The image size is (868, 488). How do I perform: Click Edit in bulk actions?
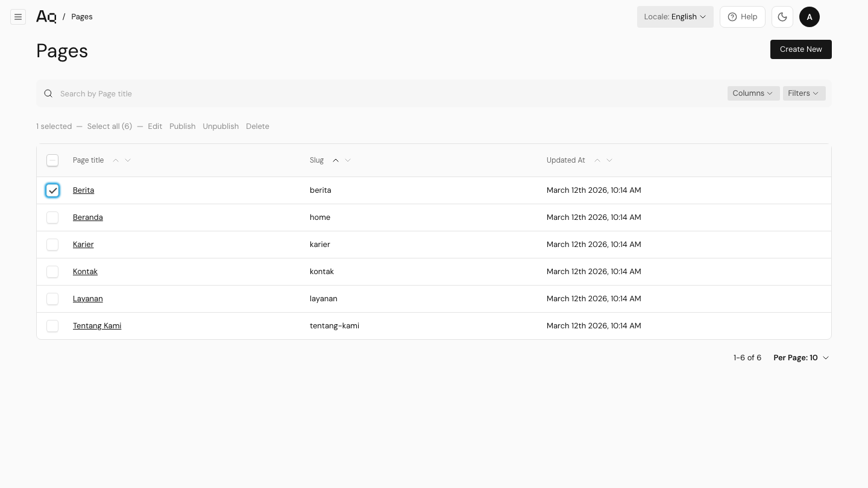tap(155, 127)
